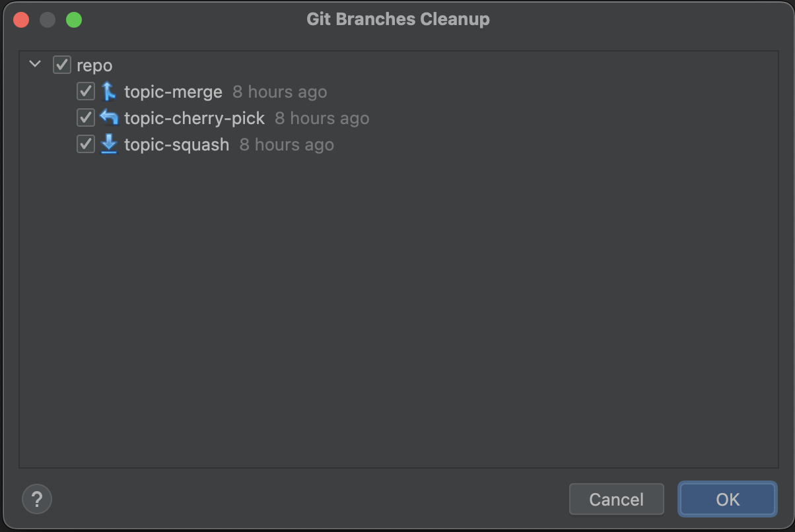Click the green zoom button in the title bar
The height and width of the screenshot is (532, 795).
pos(75,20)
